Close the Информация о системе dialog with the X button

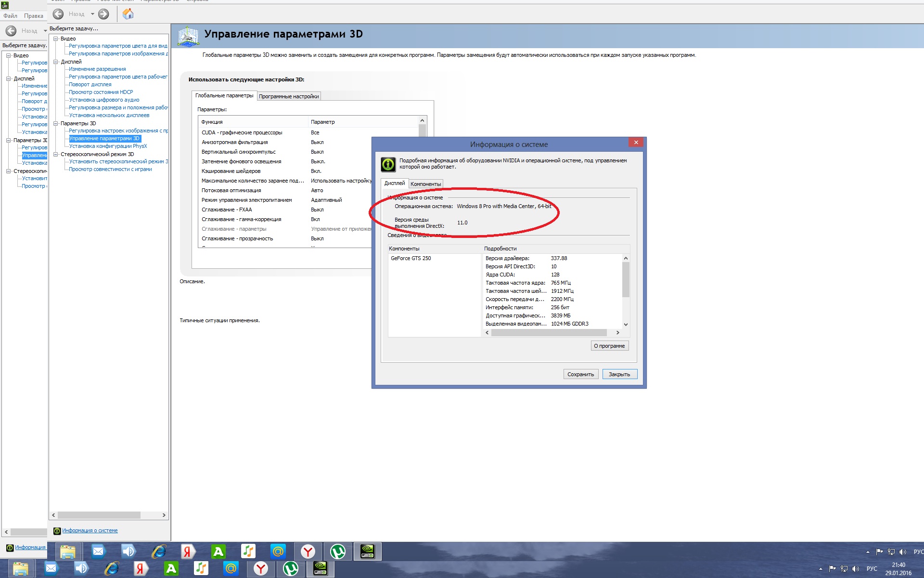(636, 143)
